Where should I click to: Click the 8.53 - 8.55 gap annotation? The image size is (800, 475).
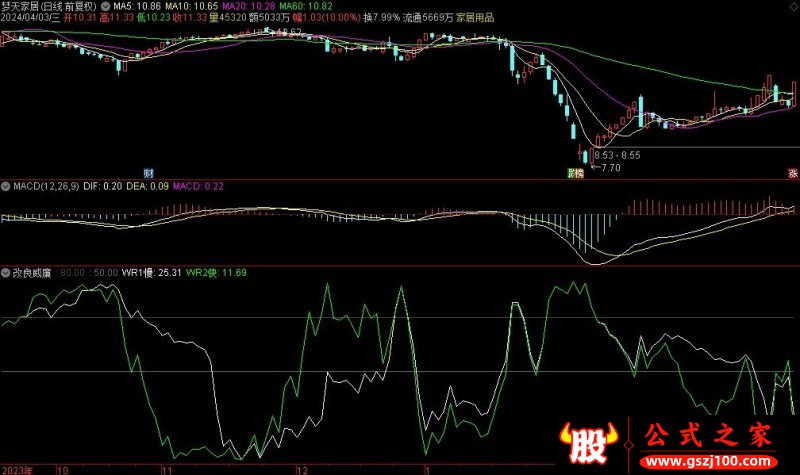coord(617,155)
